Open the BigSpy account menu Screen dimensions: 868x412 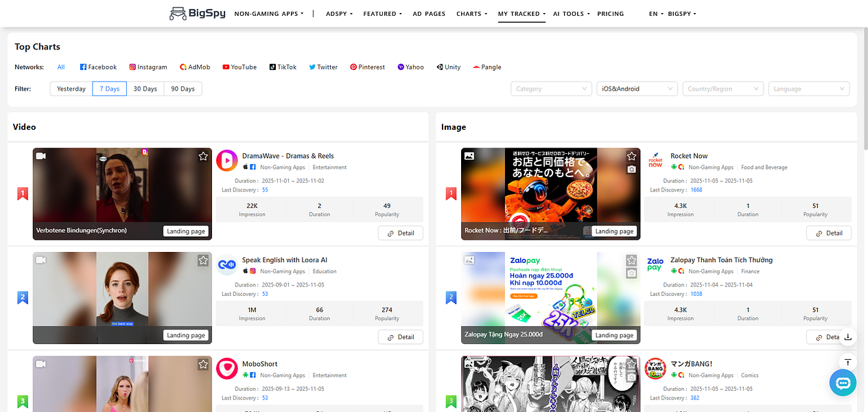pos(682,14)
